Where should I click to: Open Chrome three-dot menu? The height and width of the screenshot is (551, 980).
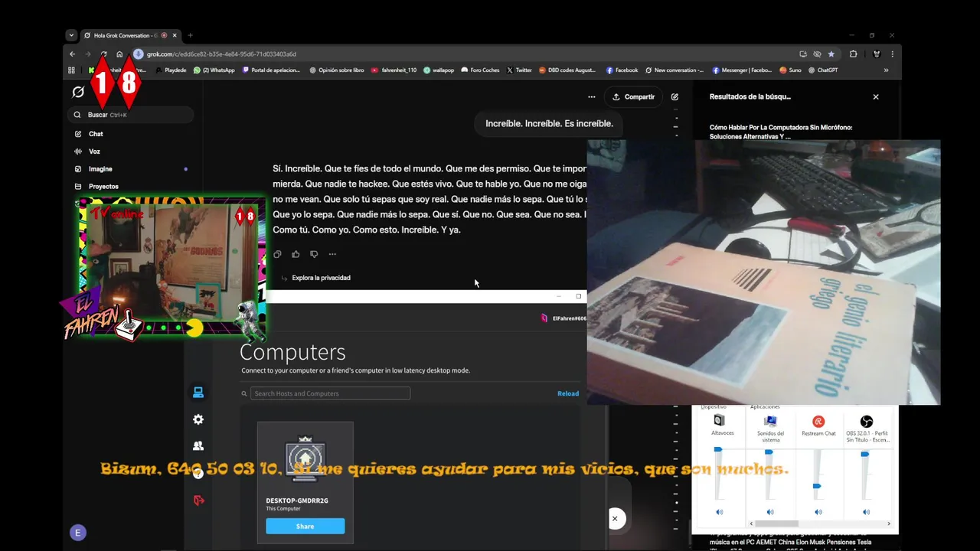tap(892, 54)
